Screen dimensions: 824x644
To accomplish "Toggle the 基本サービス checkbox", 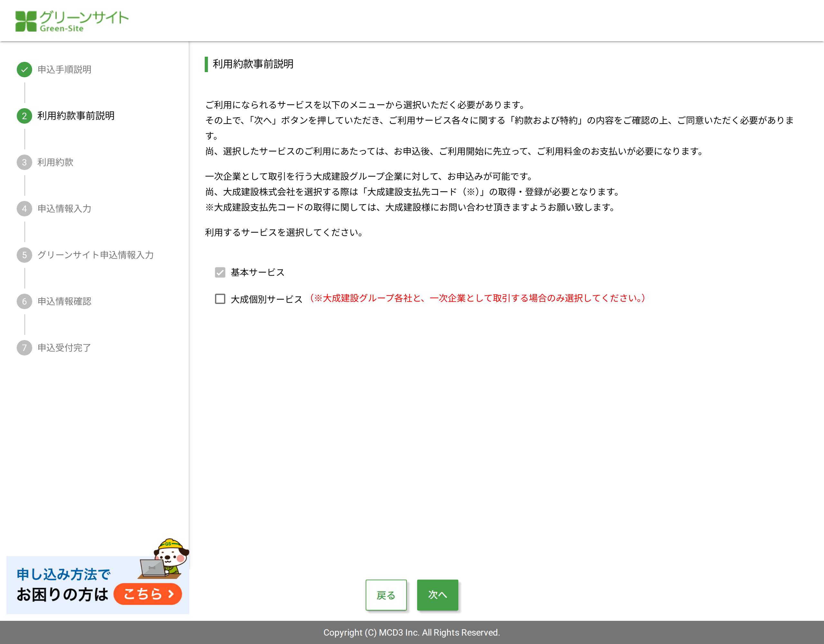I will (x=220, y=272).
